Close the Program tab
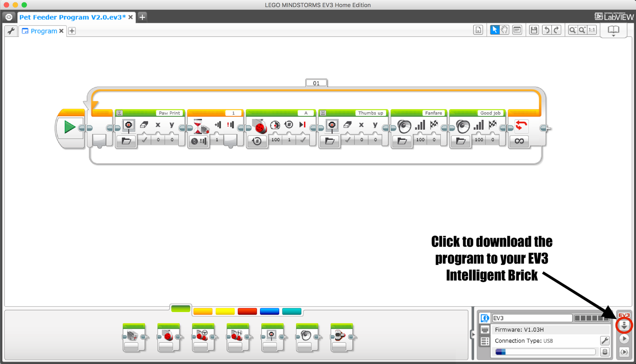 (x=62, y=31)
